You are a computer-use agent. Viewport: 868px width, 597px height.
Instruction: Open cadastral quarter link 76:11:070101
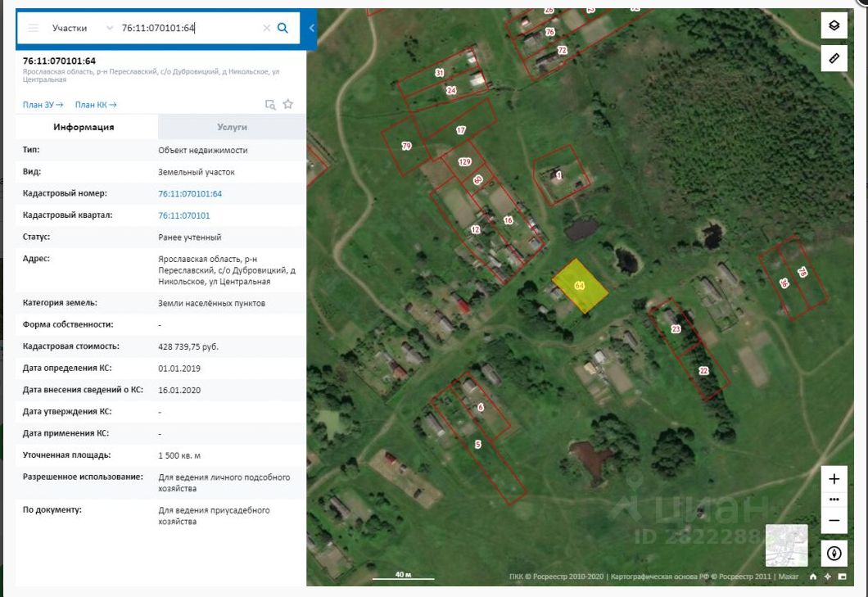[x=183, y=215]
